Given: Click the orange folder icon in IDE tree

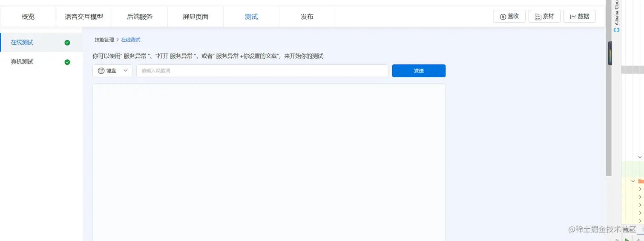Looking at the screenshot, I should tap(641, 181).
